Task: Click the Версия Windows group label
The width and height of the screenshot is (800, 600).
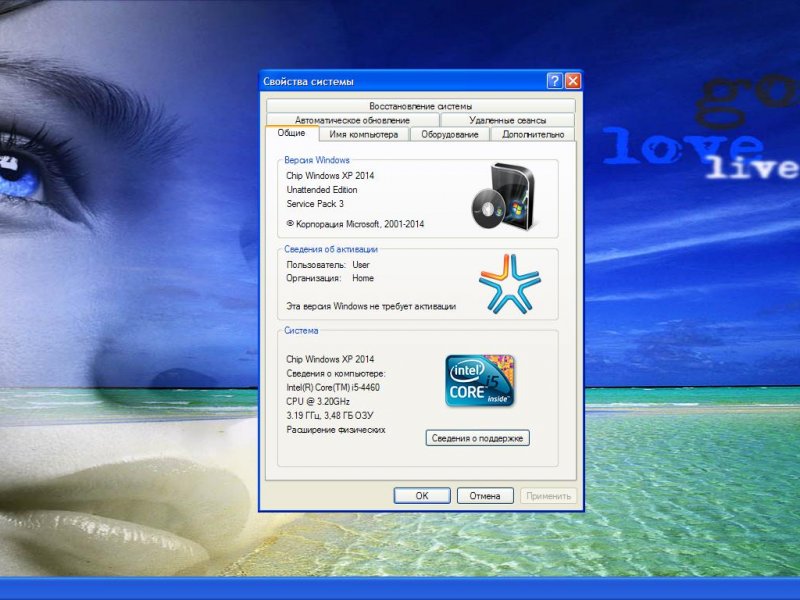Action: 317,160
